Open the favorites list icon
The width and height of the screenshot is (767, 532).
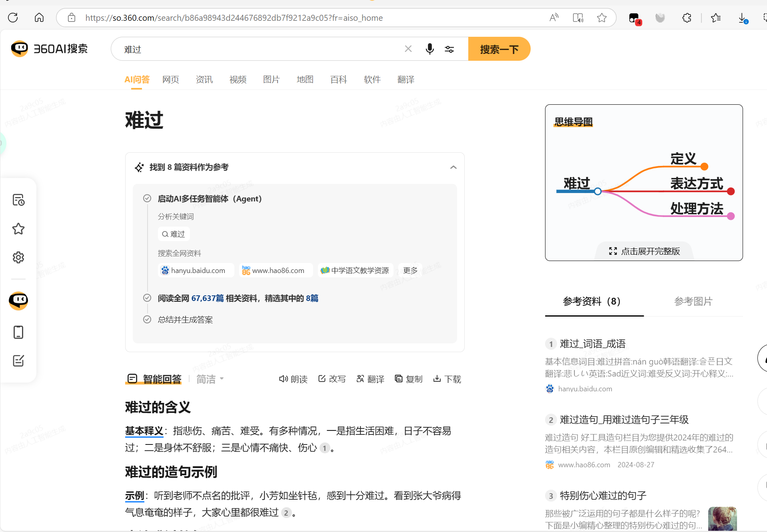coord(716,18)
